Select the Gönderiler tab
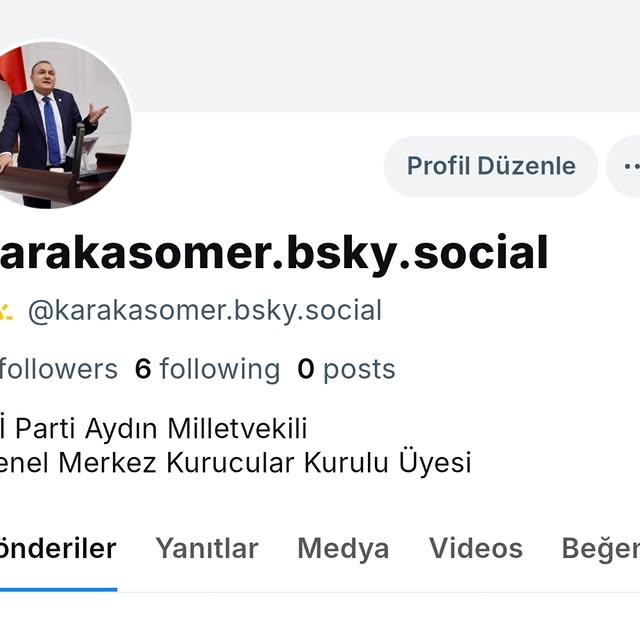The height and width of the screenshot is (640, 640). tap(58, 548)
